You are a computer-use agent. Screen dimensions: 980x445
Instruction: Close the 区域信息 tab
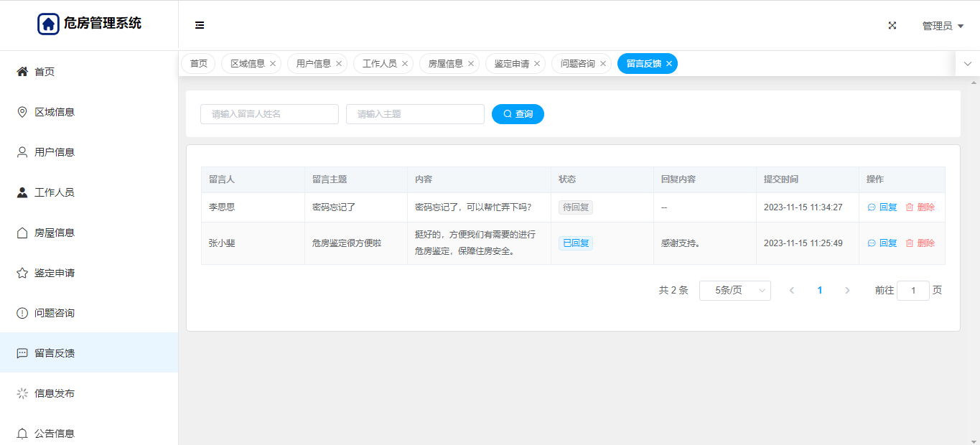pos(273,64)
